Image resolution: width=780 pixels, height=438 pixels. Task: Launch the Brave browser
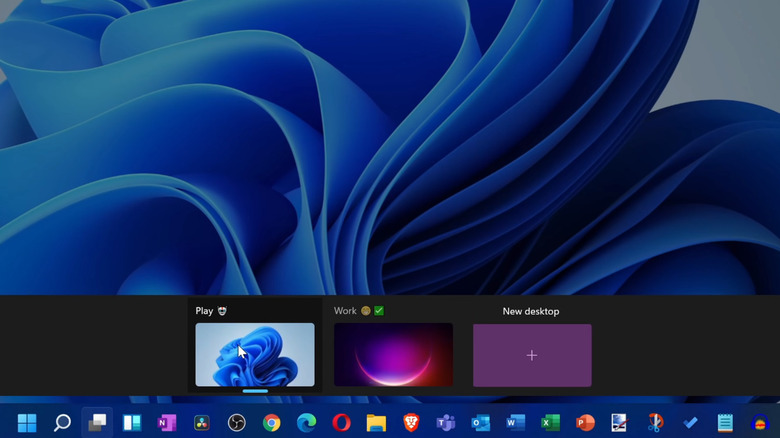tap(411, 423)
